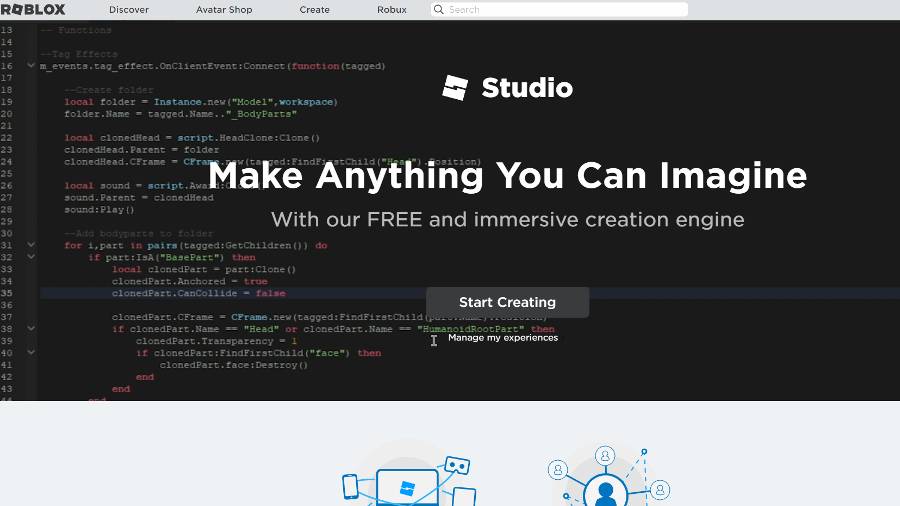
Task: Go to the Create tab
Action: pos(315,10)
